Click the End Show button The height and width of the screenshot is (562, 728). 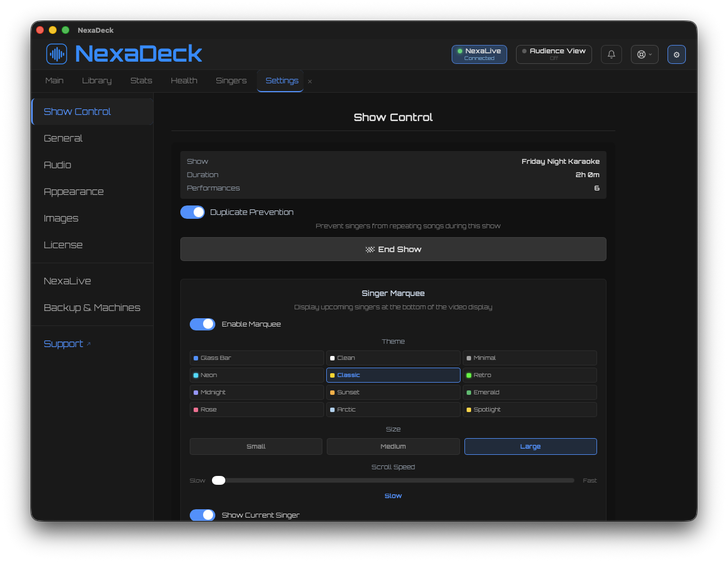[393, 249]
